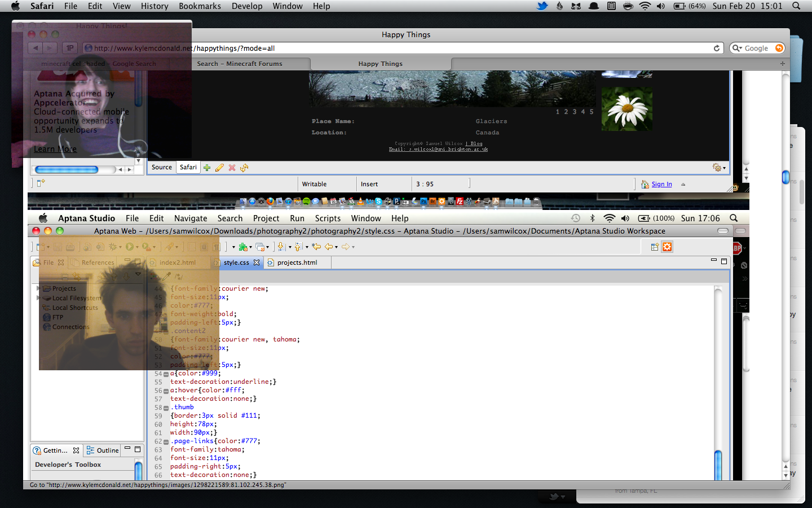812x508 pixels.
Task: Open the preview settings gear dropdown
Action: tap(719, 168)
